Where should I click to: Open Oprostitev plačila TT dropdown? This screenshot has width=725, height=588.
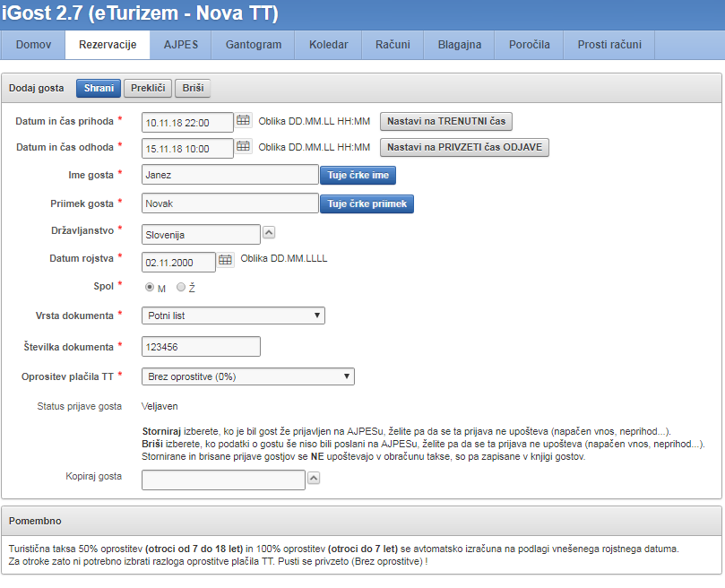pos(248,376)
